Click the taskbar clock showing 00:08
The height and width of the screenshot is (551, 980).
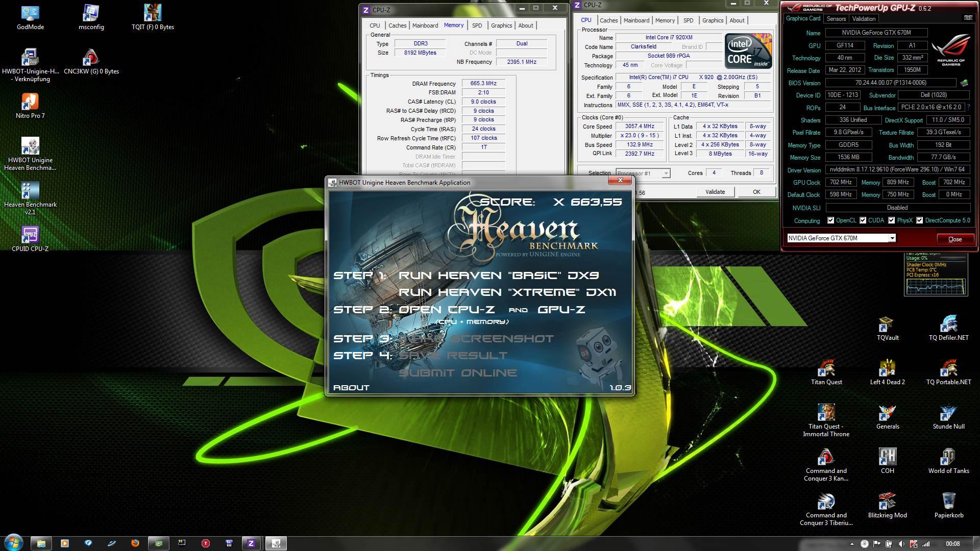tap(952, 544)
